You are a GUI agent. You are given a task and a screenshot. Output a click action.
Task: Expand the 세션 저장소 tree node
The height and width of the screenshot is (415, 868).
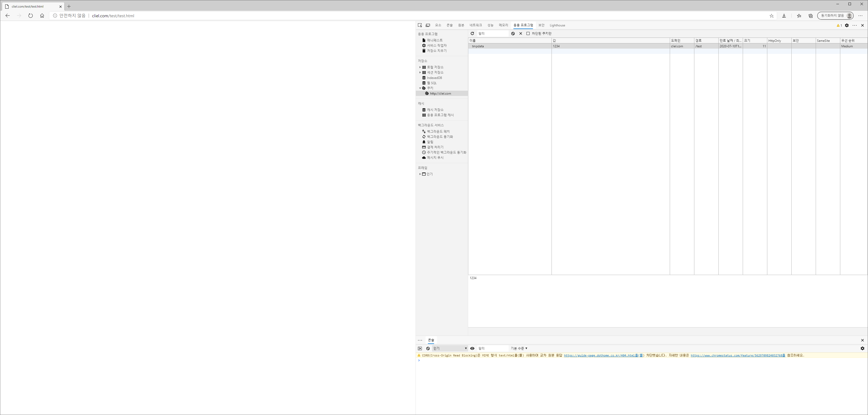[420, 72]
